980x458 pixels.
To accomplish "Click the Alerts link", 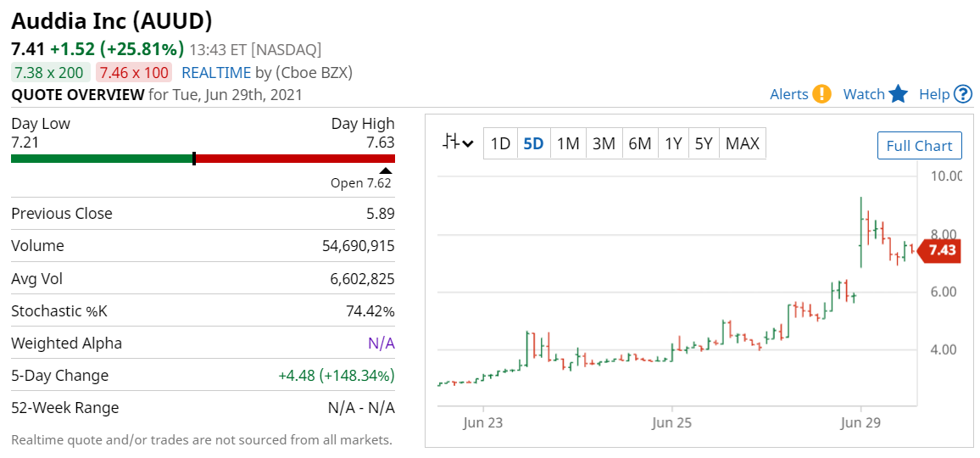I will (789, 94).
